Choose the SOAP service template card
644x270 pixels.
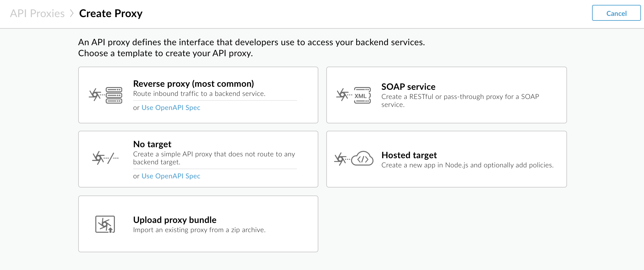tap(447, 95)
